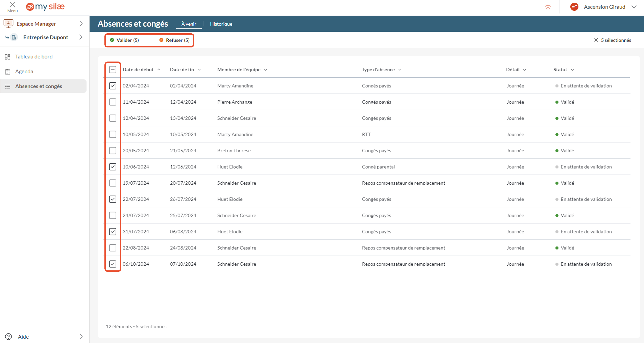Click the select-all checkbox in the table header
The height and width of the screenshot is (343, 644).
tap(113, 70)
